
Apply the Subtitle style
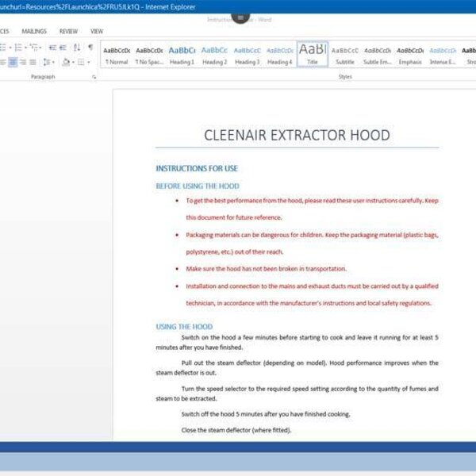tap(345, 55)
